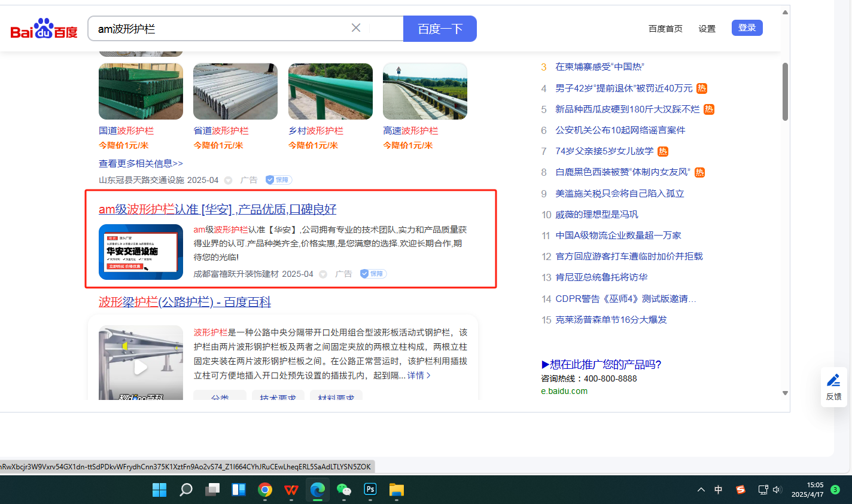
Task: Launch Photoshop from the taskbar
Action: coord(370,490)
